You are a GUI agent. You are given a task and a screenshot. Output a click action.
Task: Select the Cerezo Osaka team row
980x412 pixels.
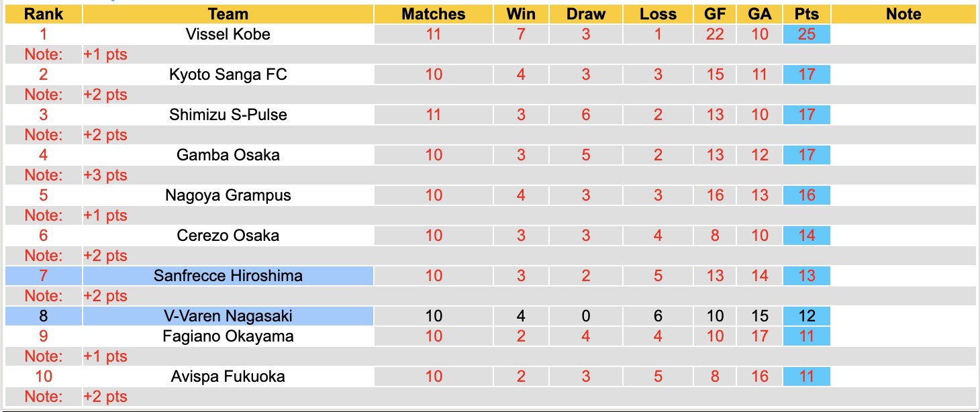click(x=228, y=236)
